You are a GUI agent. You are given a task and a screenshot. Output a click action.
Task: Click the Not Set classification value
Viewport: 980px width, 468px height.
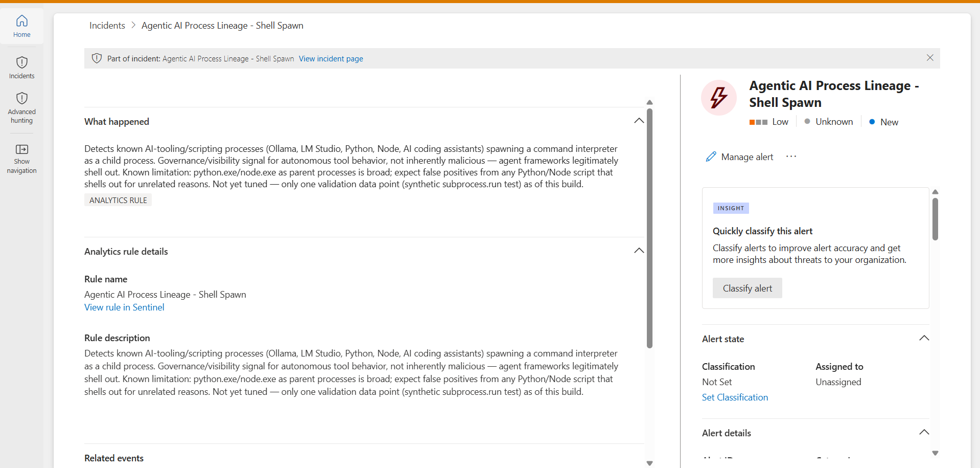717,382
